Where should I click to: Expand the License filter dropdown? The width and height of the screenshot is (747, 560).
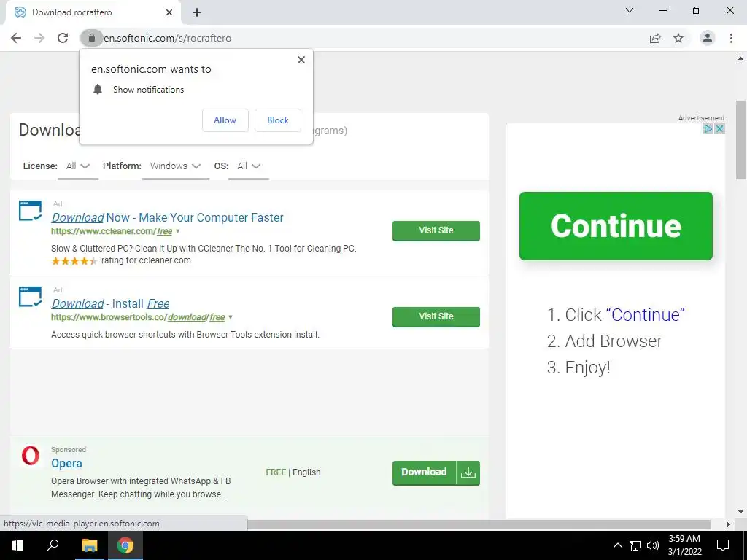click(x=78, y=166)
